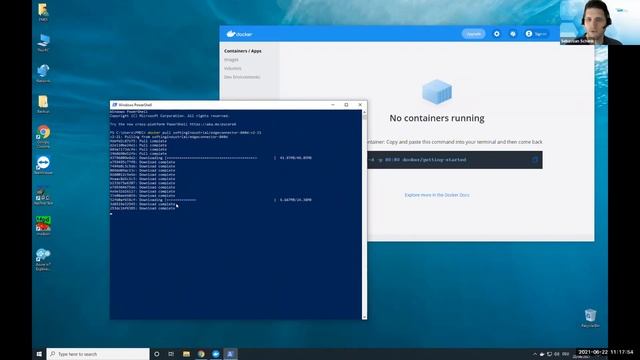This screenshot has width=640, height=360.
Task: Open Dev Environments in Docker sidebar
Action: coord(242,77)
